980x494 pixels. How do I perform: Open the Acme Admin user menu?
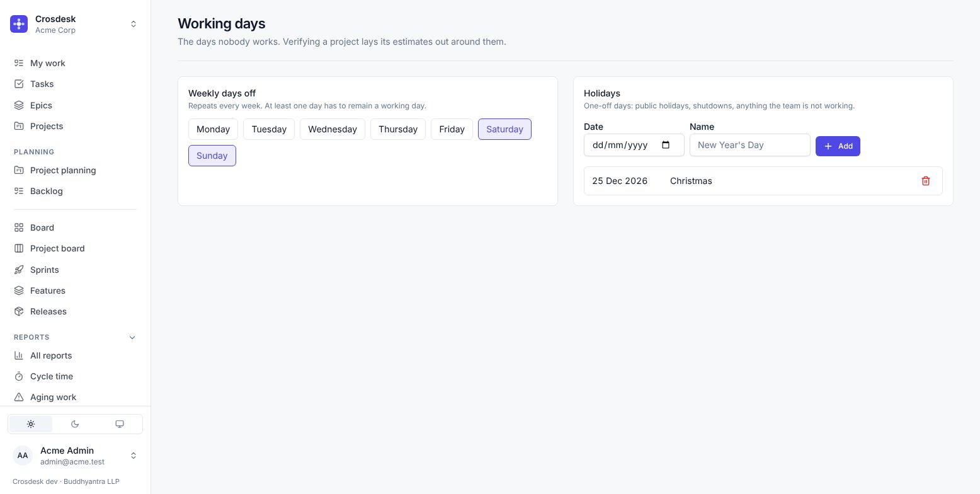(x=75, y=455)
